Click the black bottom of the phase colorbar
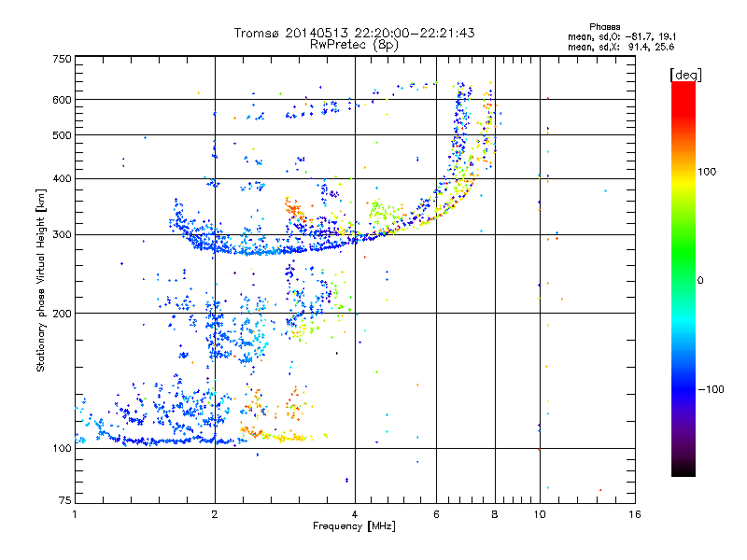Viewport: 747px width, 560px height. (x=684, y=469)
